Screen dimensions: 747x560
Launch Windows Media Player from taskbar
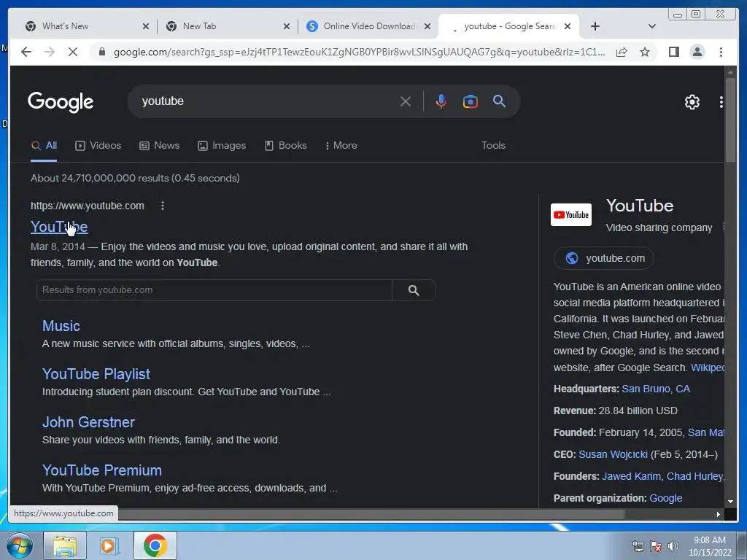point(109,546)
